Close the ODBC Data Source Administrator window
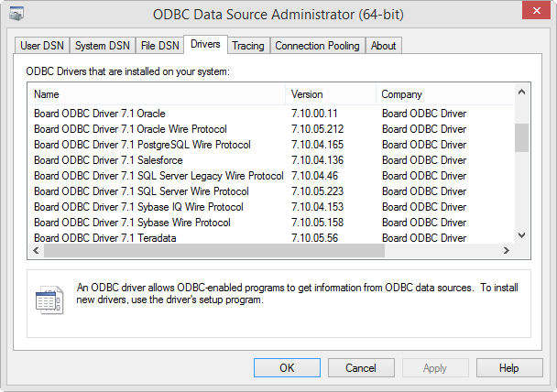 (x=536, y=11)
